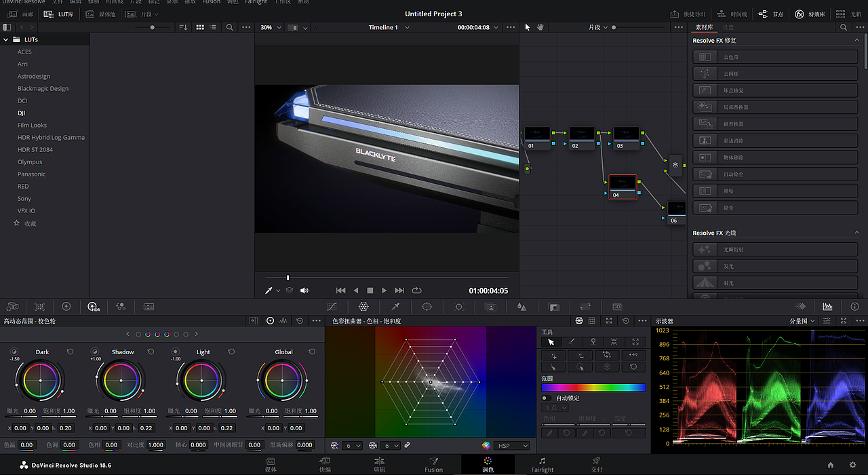Choose the 物体移除 object removal effect

click(776, 157)
